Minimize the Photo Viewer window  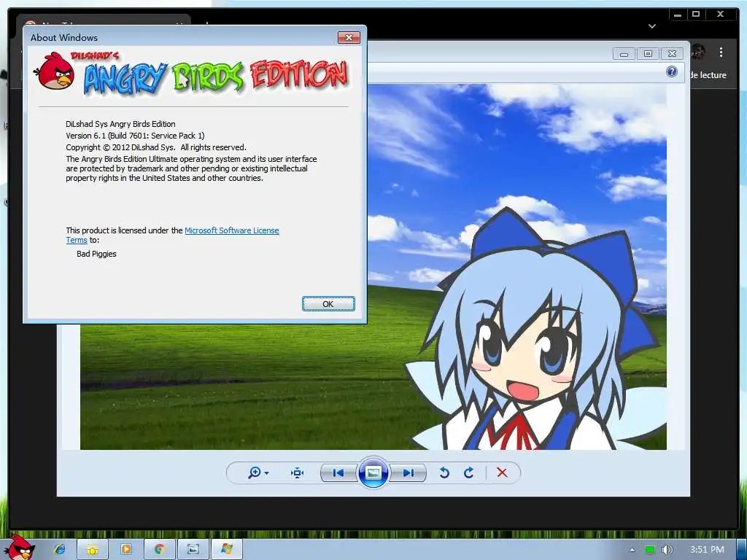[624, 54]
